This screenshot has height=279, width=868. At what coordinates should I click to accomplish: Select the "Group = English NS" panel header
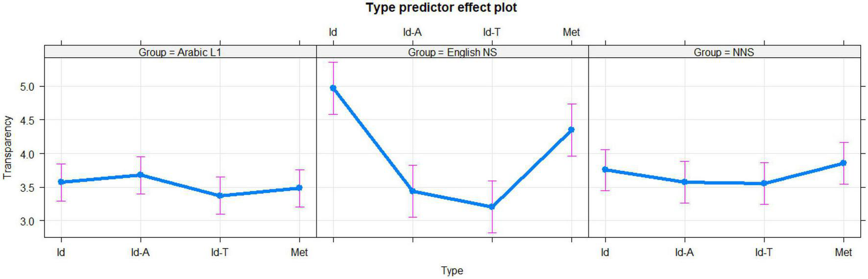coord(452,52)
